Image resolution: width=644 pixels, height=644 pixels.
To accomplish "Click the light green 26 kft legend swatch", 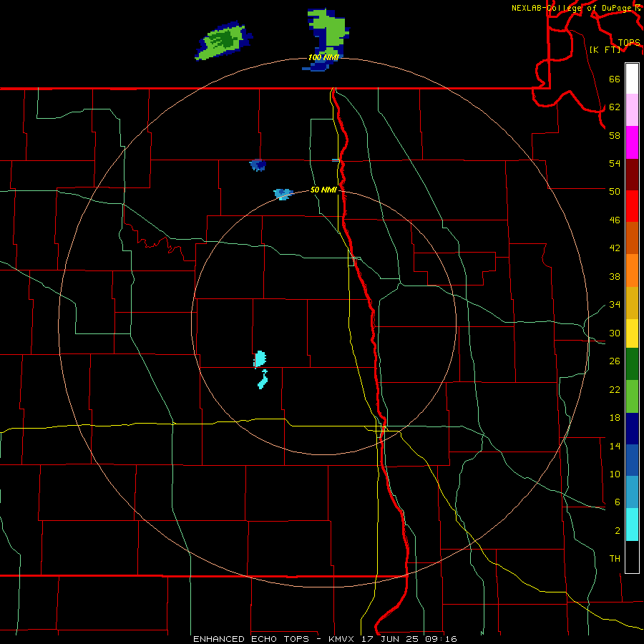I will (x=632, y=396).
